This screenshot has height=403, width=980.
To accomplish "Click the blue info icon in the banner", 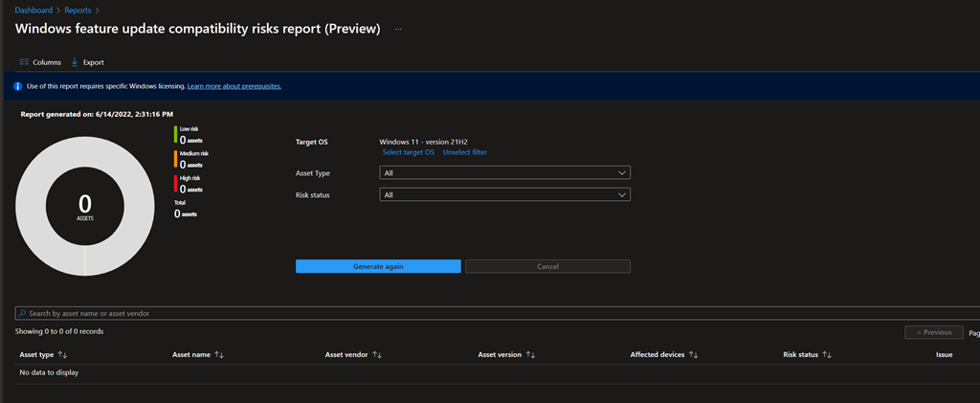I will pyautogui.click(x=18, y=86).
